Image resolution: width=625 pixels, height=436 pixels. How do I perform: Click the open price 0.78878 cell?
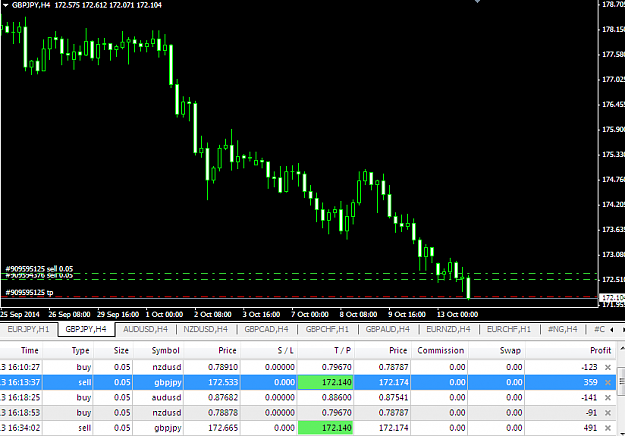pyautogui.click(x=212, y=412)
